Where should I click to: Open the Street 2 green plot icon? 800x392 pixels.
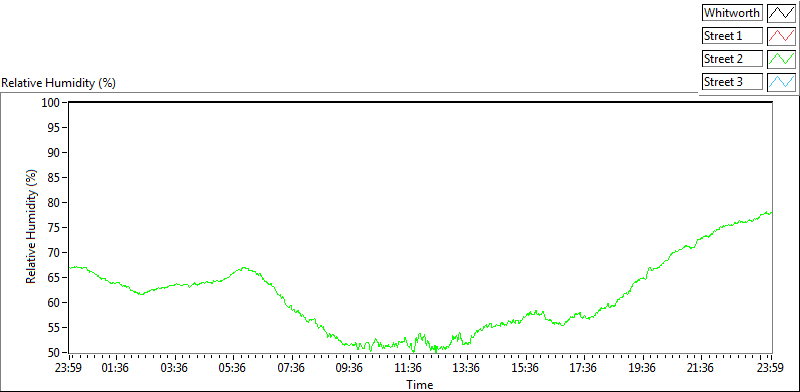point(781,59)
